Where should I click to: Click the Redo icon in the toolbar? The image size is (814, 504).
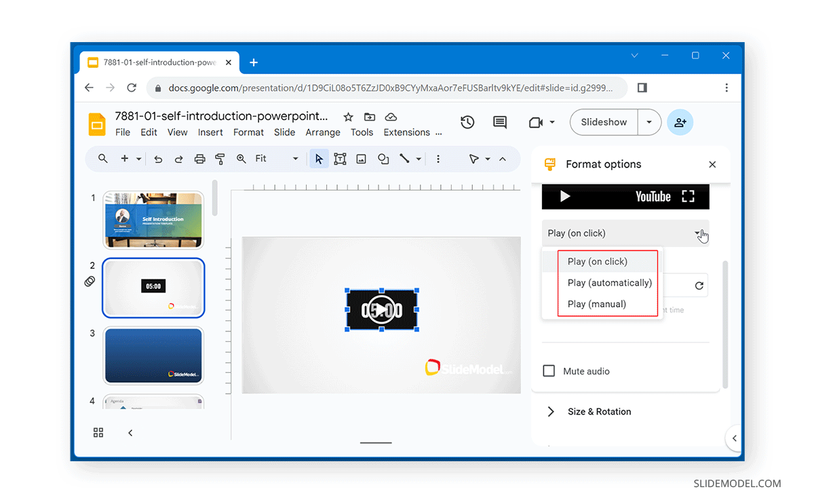coord(178,159)
